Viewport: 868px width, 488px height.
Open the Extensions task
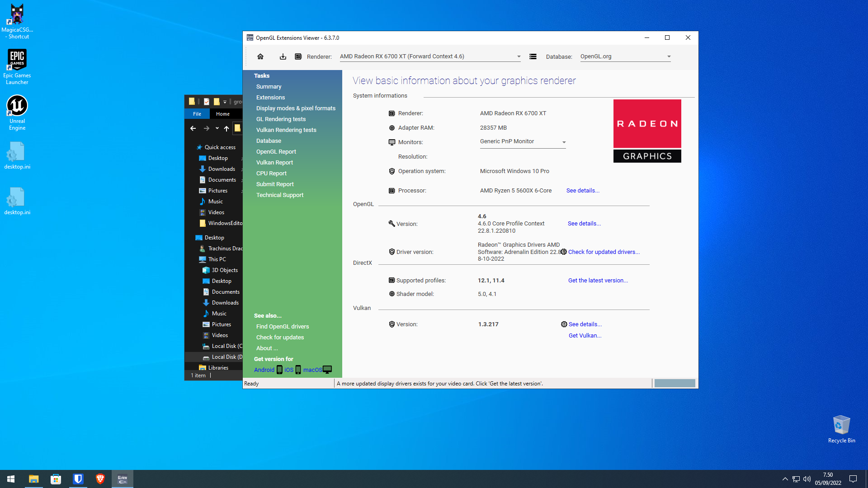tap(270, 98)
